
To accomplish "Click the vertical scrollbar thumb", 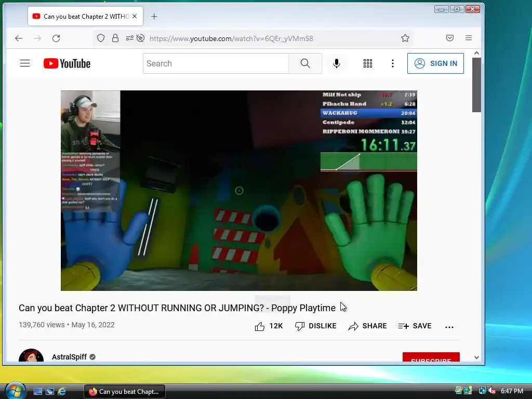I will click(476, 85).
